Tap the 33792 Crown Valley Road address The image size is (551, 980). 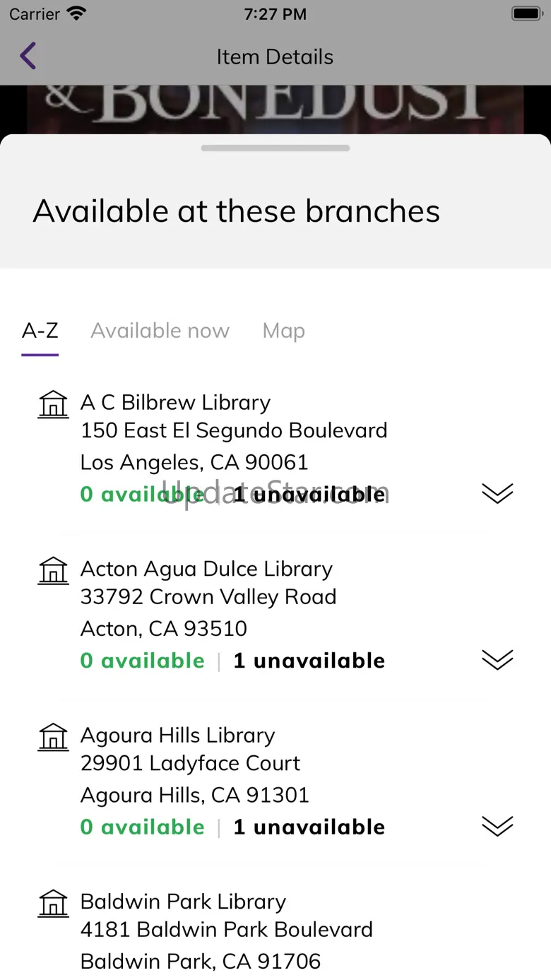pyautogui.click(x=208, y=597)
